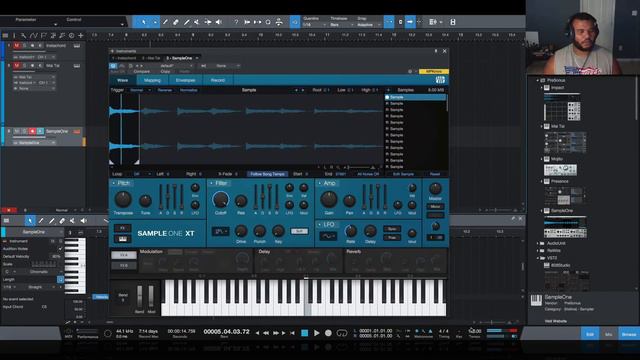
Task: Toggle the Pitch section enable button
Action: pyautogui.click(x=113, y=183)
